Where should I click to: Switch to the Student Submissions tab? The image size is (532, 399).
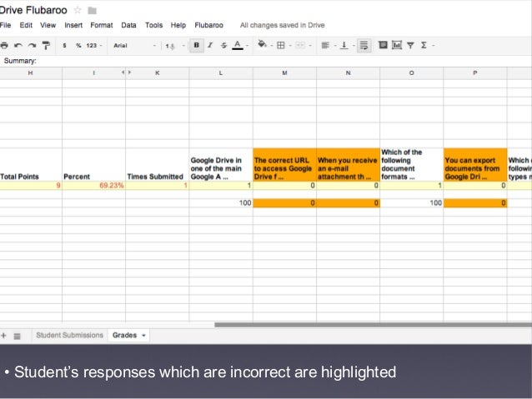pos(69,335)
